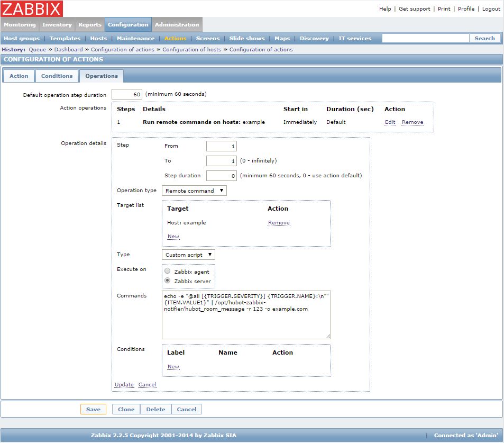Click the Delete button

pyautogui.click(x=155, y=409)
